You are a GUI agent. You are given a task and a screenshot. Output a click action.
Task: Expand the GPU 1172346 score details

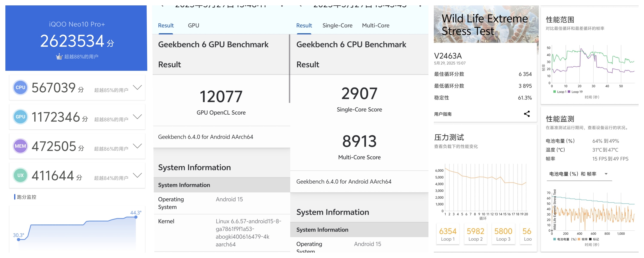coord(137,117)
